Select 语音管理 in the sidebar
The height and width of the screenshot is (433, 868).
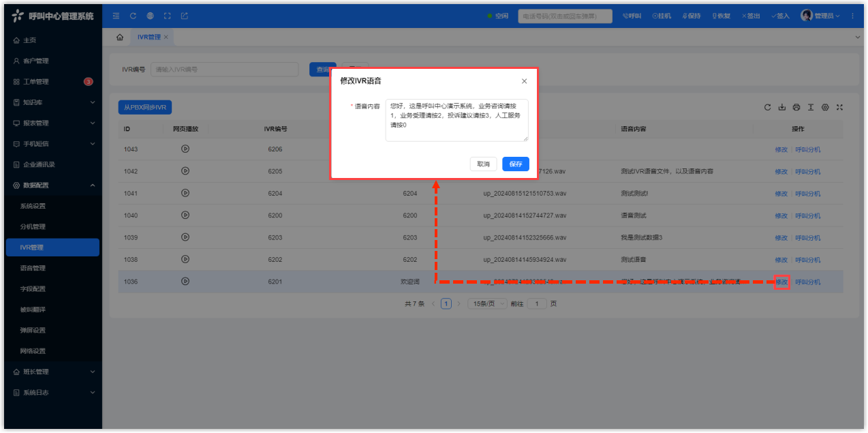(33, 268)
